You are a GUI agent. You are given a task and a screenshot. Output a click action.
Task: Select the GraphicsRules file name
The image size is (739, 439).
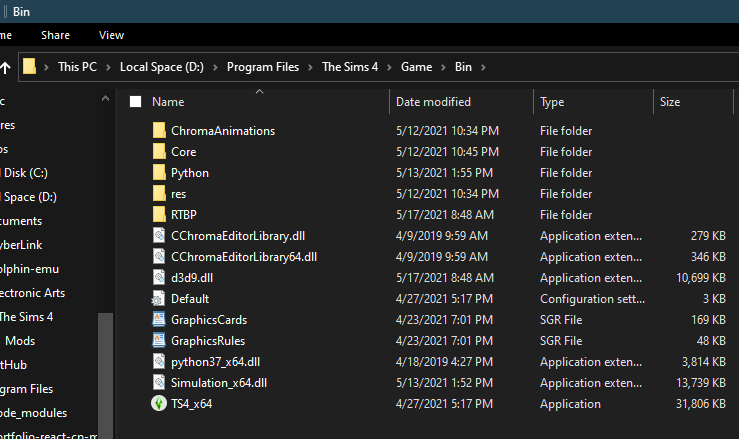tap(208, 340)
